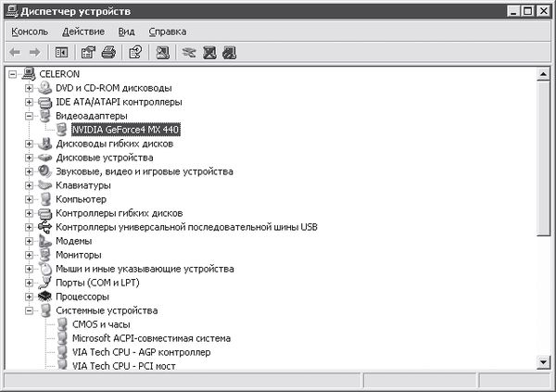Open the Консоль menu

(30, 32)
